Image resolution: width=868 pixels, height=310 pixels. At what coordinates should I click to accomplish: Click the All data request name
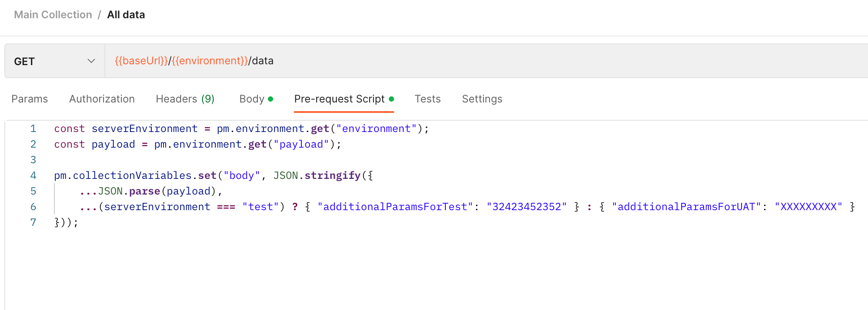pos(126,15)
